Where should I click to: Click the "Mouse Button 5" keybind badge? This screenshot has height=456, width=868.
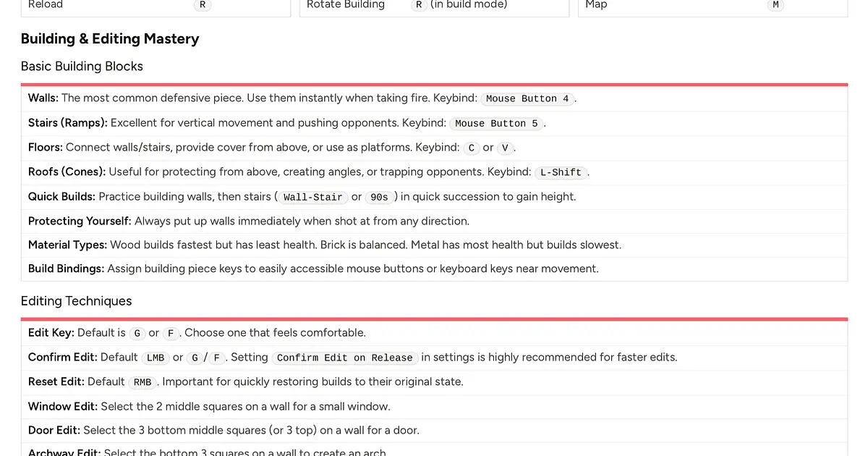pos(496,123)
